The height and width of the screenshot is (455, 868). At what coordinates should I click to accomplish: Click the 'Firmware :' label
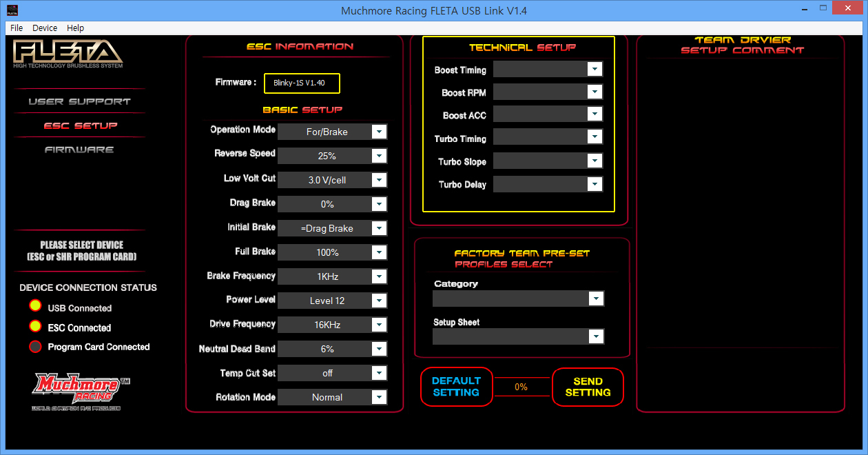[x=236, y=82]
